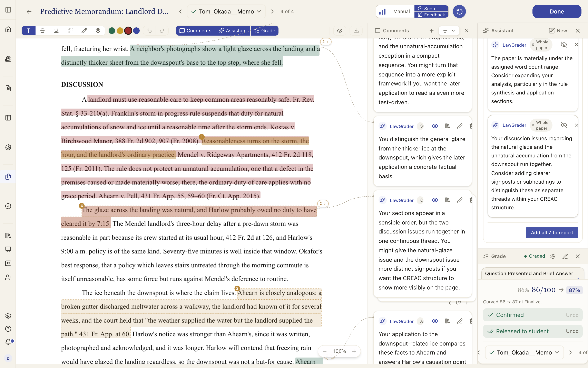Toggle the Grade panel button
The image size is (588, 368).
click(265, 31)
